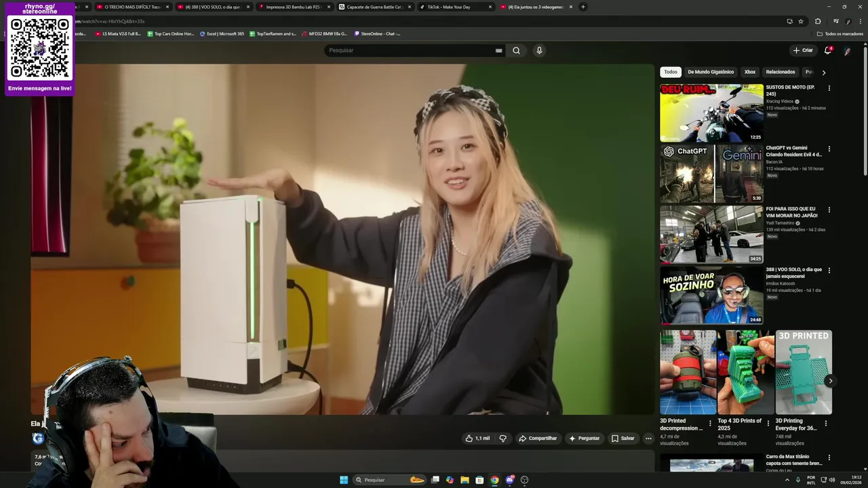Open more actions menu beside Salvar
The height and width of the screenshot is (488, 868).
coord(648,439)
